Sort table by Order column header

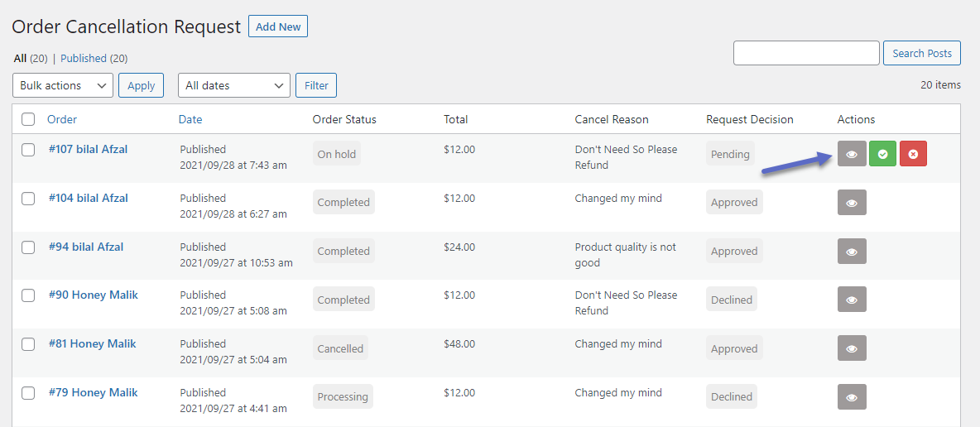click(62, 119)
